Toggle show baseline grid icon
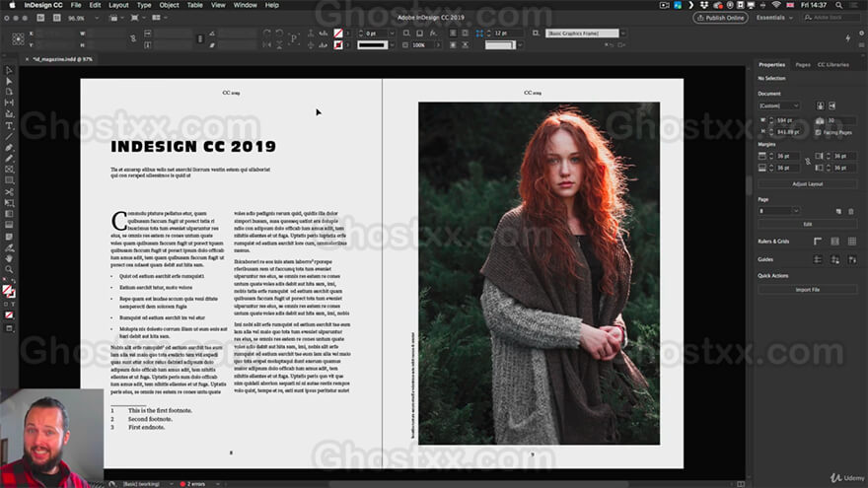Screen dimensions: 868x488 point(834,242)
